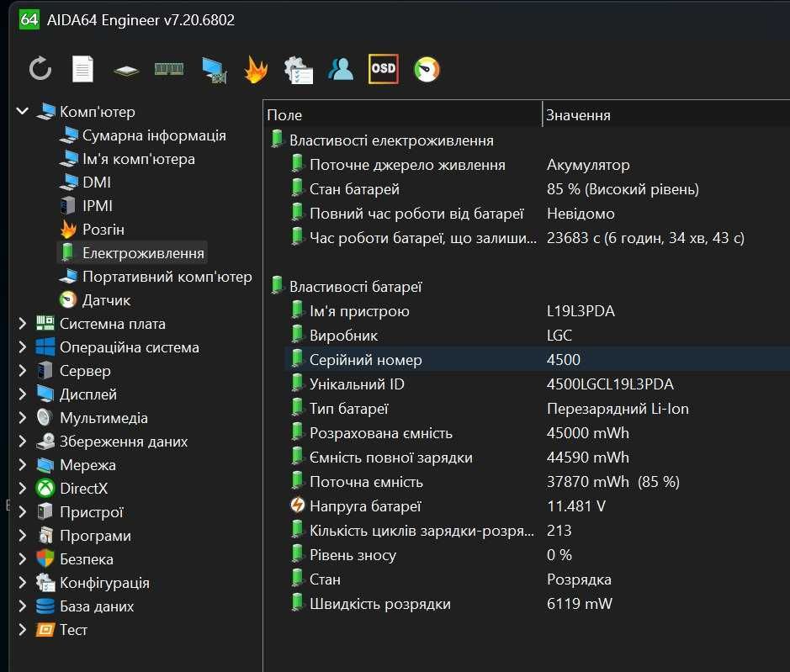Click the Refresh toolbar icon

pos(40,69)
